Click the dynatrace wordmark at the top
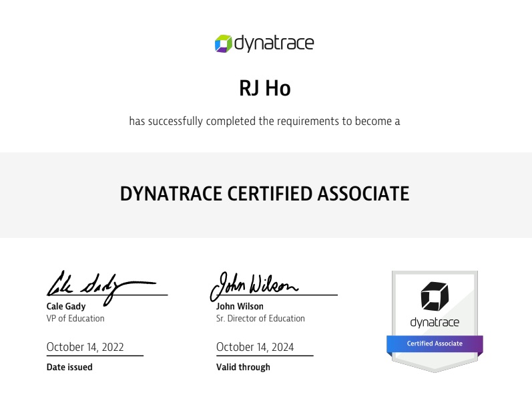Image resolution: width=532 pixels, height=405 pixels. [274, 44]
